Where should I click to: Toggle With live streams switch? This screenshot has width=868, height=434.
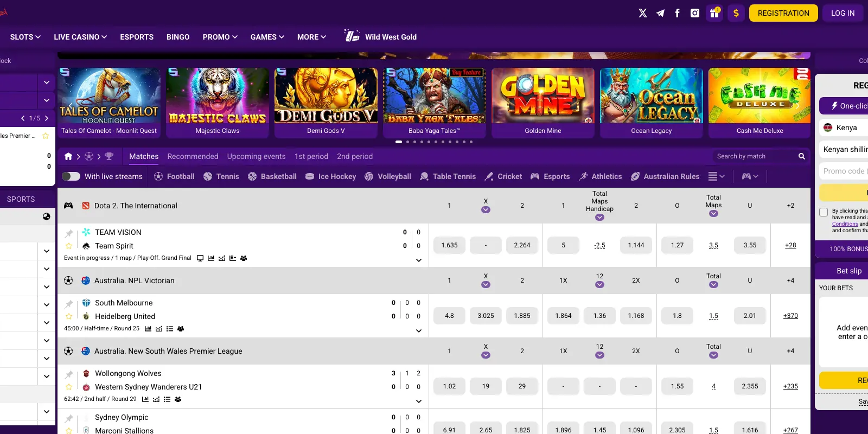pyautogui.click(x=71, y=176)
